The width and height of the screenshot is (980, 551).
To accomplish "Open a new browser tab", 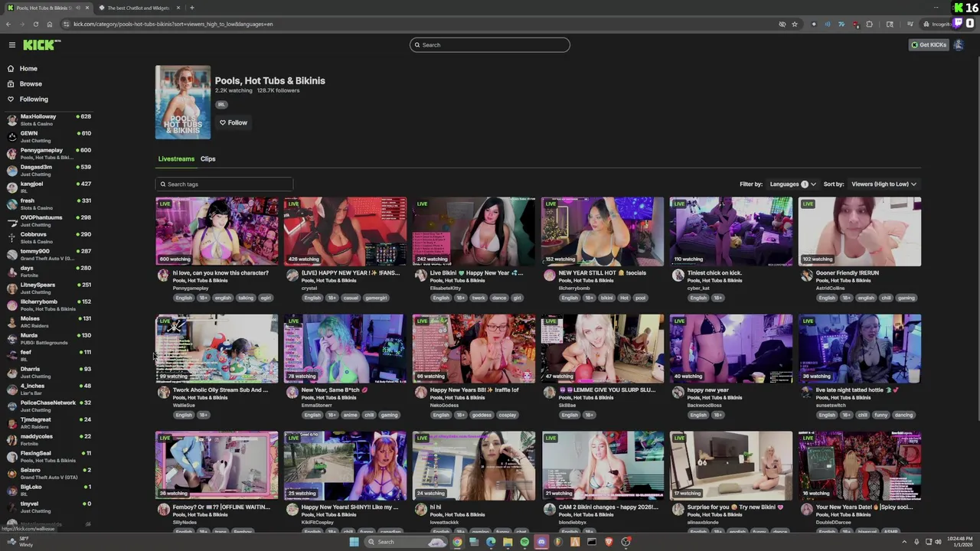I will coord(191,8).
